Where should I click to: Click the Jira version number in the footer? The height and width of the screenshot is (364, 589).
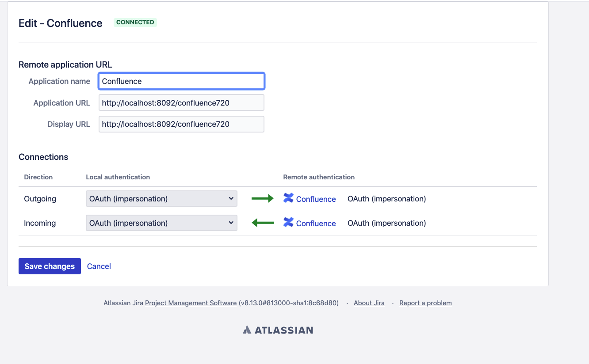point(289,303)
